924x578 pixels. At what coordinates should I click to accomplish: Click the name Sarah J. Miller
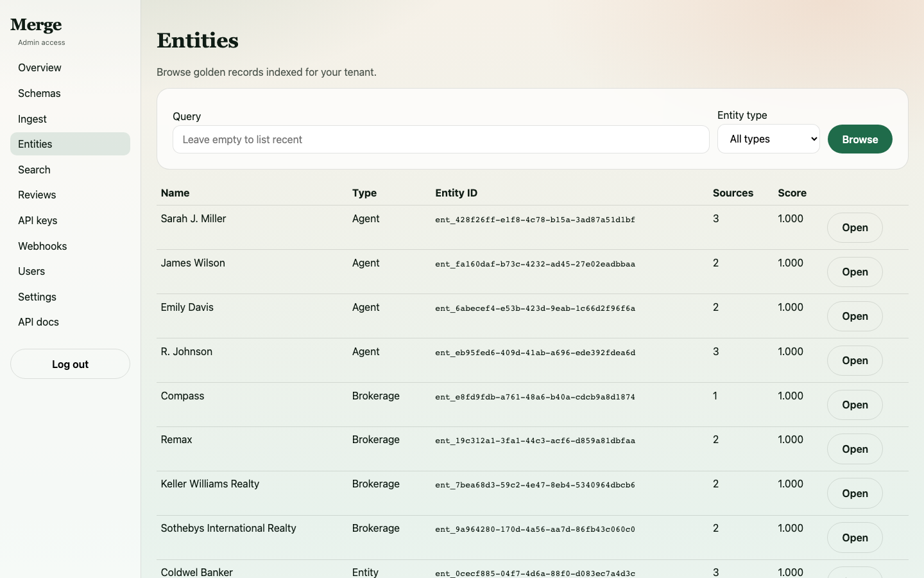pyautogui.click(x=193, y=218)
